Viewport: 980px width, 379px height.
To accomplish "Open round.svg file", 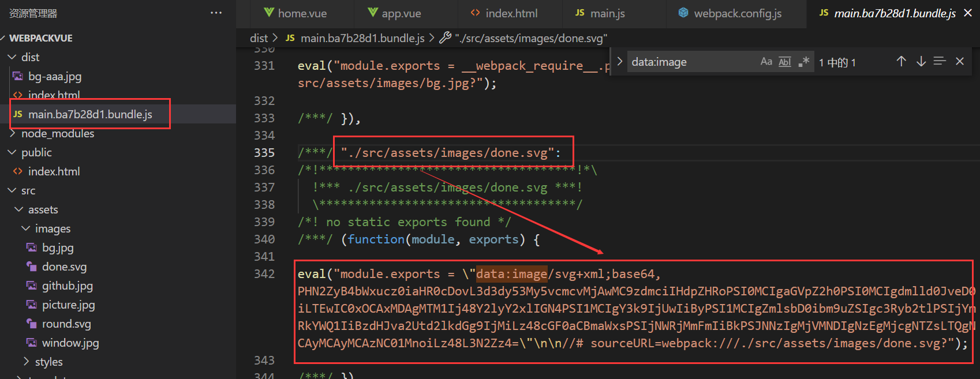I will pyautogui.click(x=66, y=324).
